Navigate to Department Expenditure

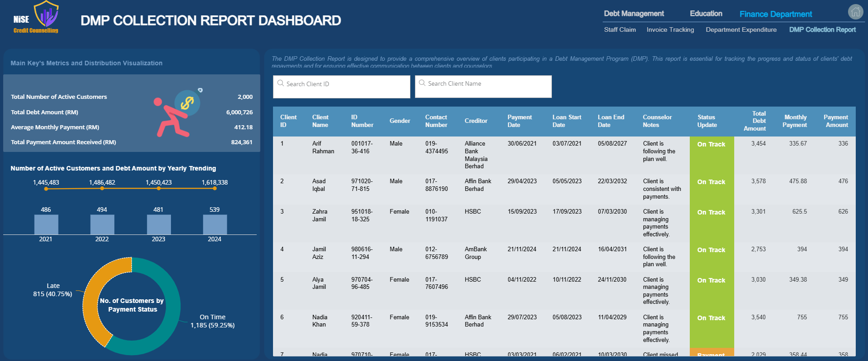(741, 29)
